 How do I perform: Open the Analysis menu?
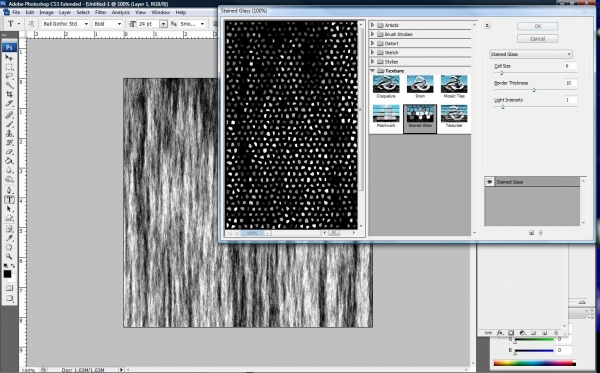(121, 12)
